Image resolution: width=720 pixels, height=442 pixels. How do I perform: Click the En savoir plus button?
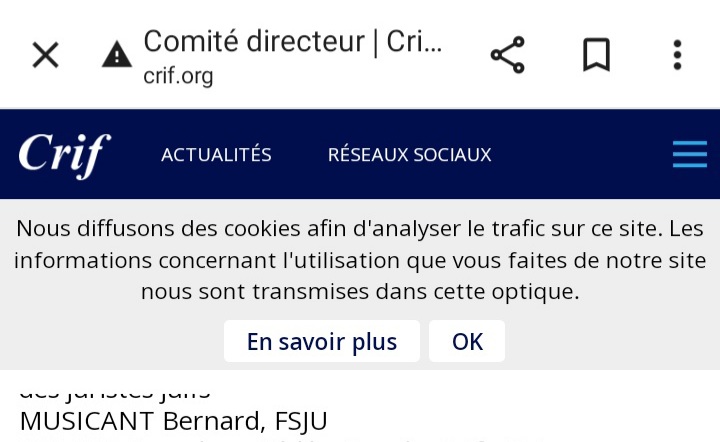321,342
